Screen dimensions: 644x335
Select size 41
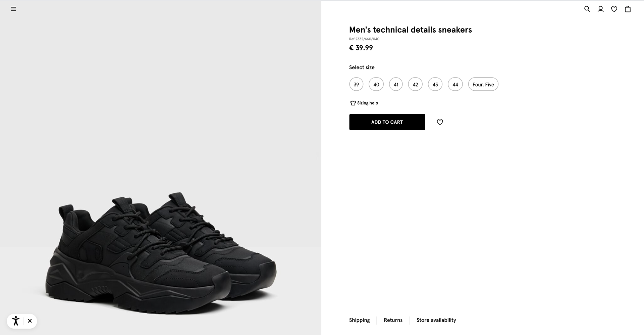[396, 84]
